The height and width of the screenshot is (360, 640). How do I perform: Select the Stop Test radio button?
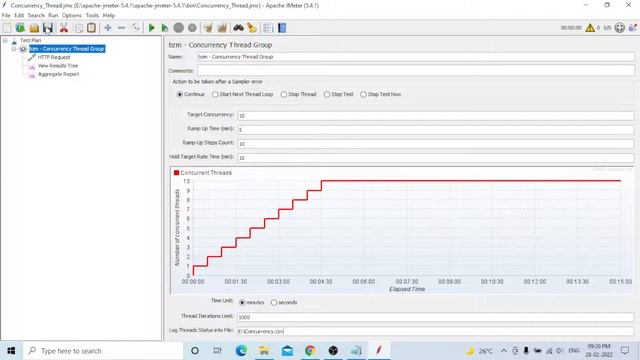pos(327,94)
